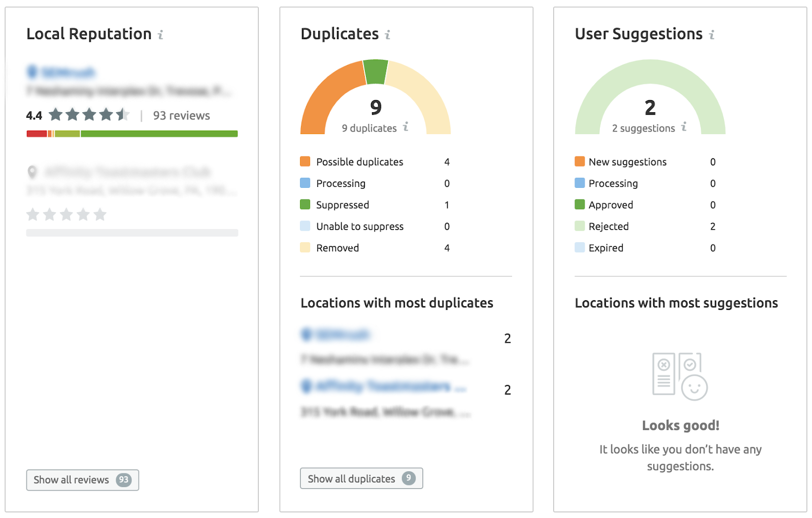Click the large 2 in suggestions gauge
812x518 pixels.
pos(650,107)
